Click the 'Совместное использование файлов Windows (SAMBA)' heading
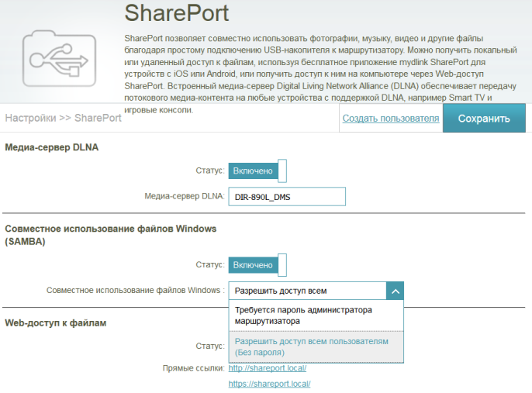The width and height of the screenshot is (532, 393). pyautogui.click(x=111, y=235)
